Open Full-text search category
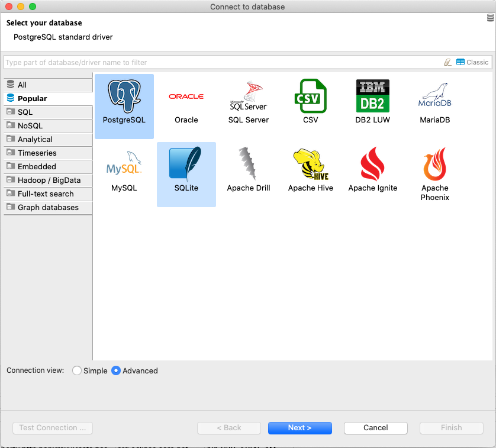496x448 pixels. point(48,194)
